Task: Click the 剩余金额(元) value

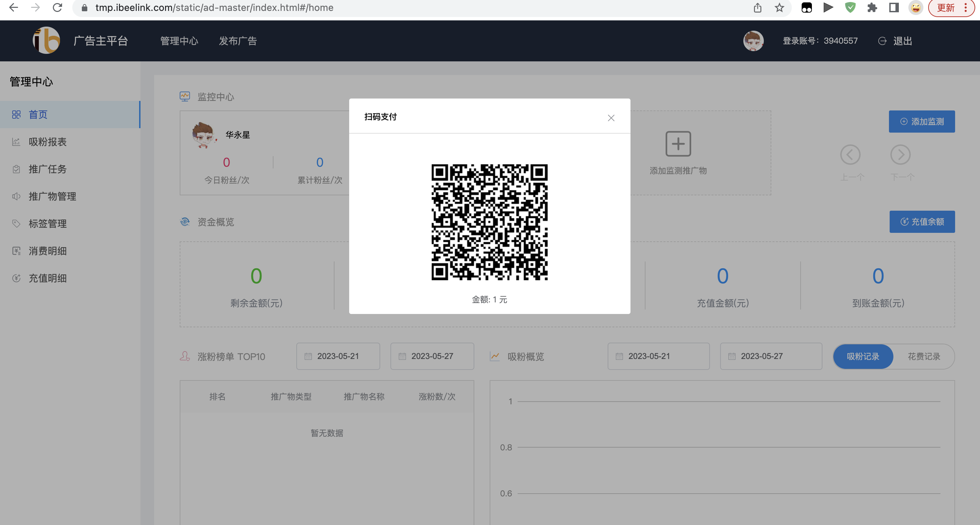Action: point(256,276)
